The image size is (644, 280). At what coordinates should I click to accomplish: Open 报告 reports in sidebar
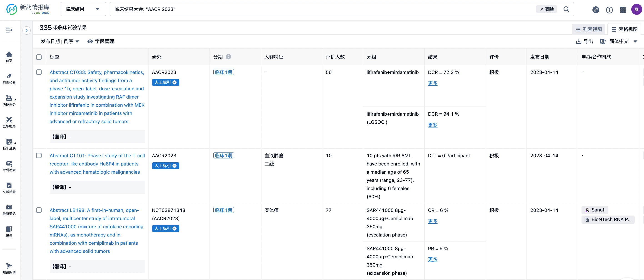coord(9,232)
